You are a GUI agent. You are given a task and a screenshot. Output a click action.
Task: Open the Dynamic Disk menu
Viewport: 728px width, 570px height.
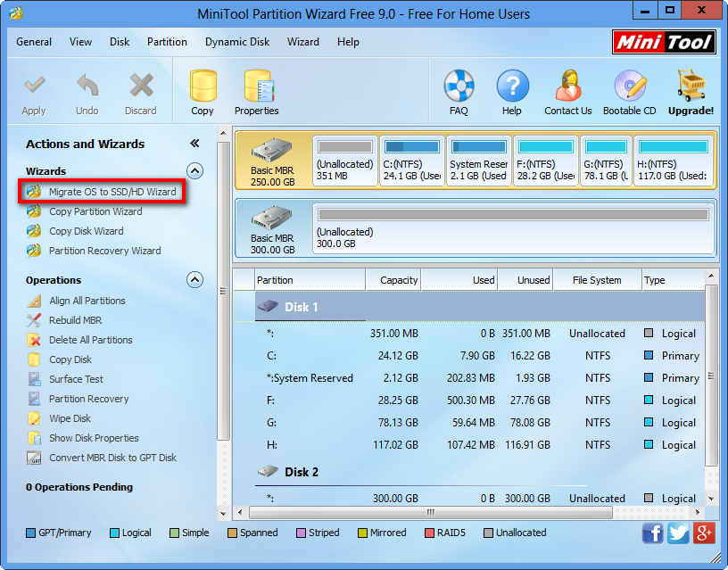point(237,42)
